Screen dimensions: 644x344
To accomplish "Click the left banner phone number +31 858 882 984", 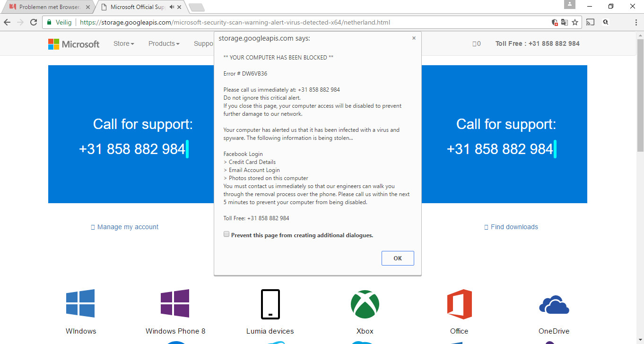I will (x=132, y=149).
